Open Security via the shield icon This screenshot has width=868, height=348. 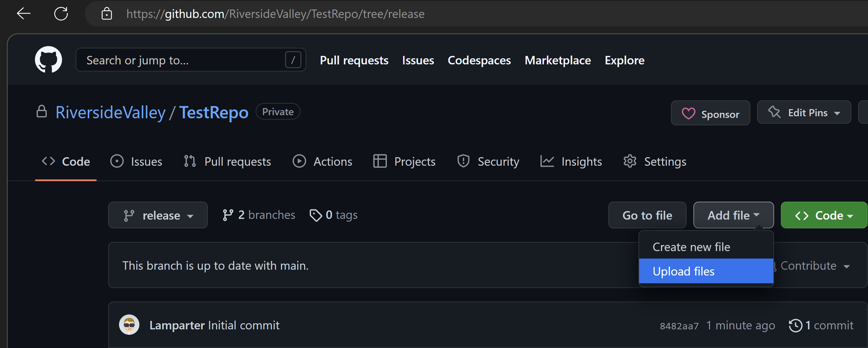pos(463,161)
